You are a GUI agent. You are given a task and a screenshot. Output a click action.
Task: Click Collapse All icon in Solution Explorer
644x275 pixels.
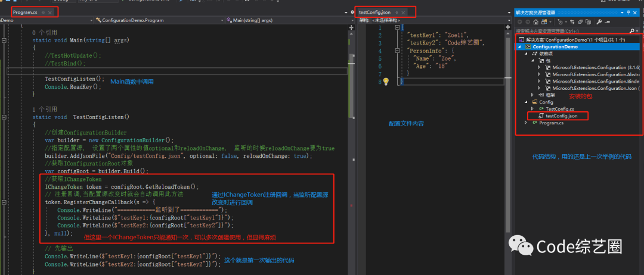580,21
